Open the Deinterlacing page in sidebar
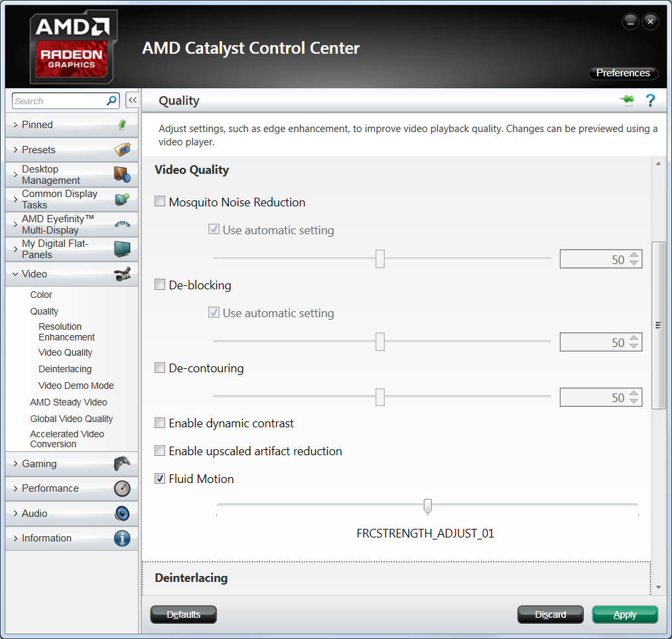672x639 pixels. pos(65,369)
